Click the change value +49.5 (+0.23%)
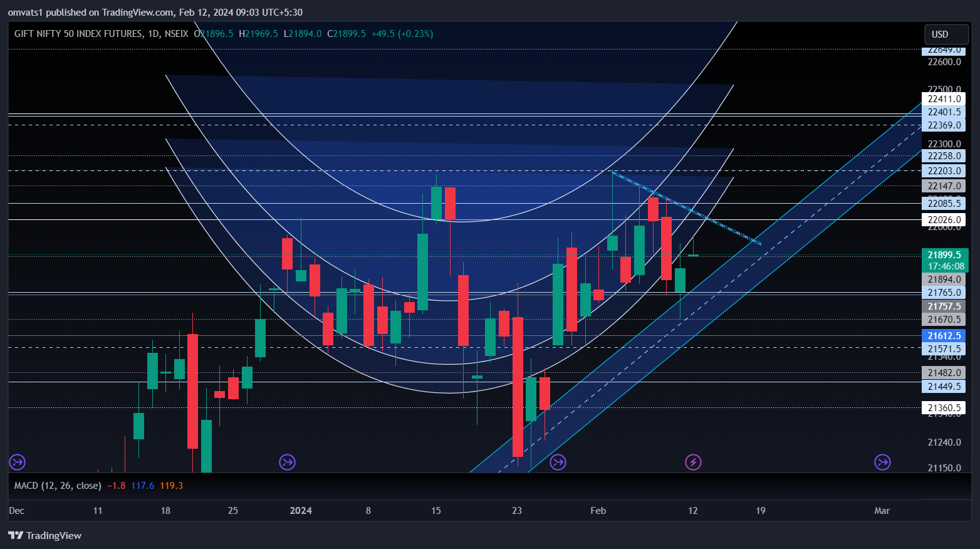 click(x=402, y=34)
